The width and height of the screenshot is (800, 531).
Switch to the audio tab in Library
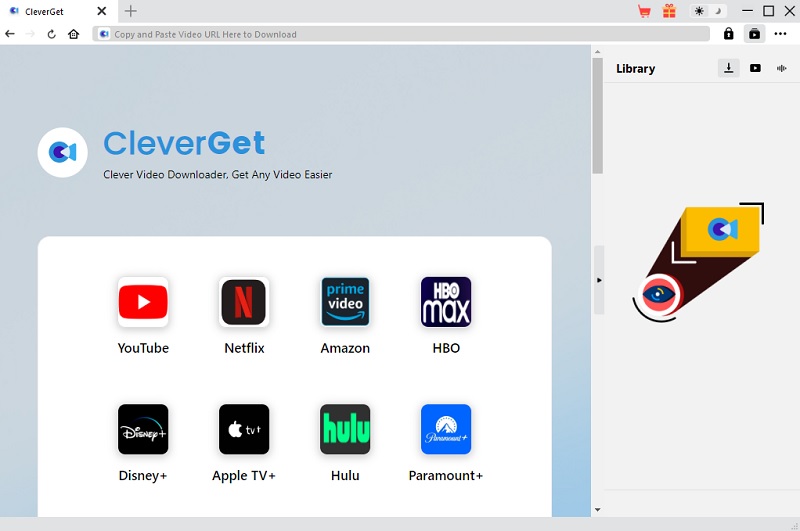(x=782, y=68)
